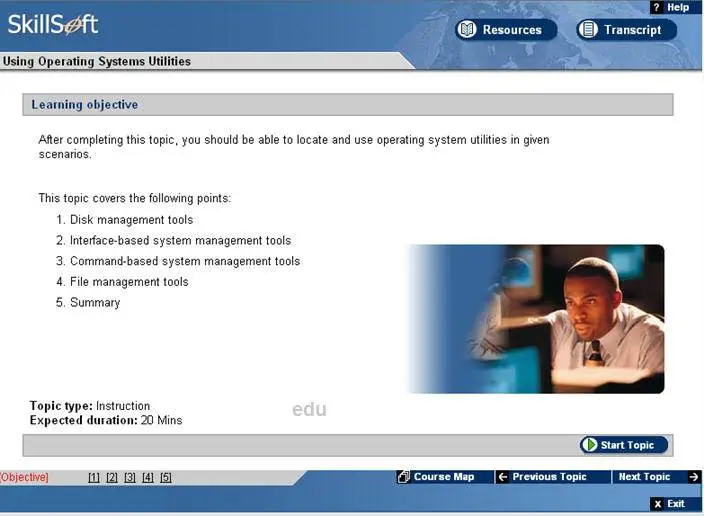Jump to page [3] link

(130, 477)
